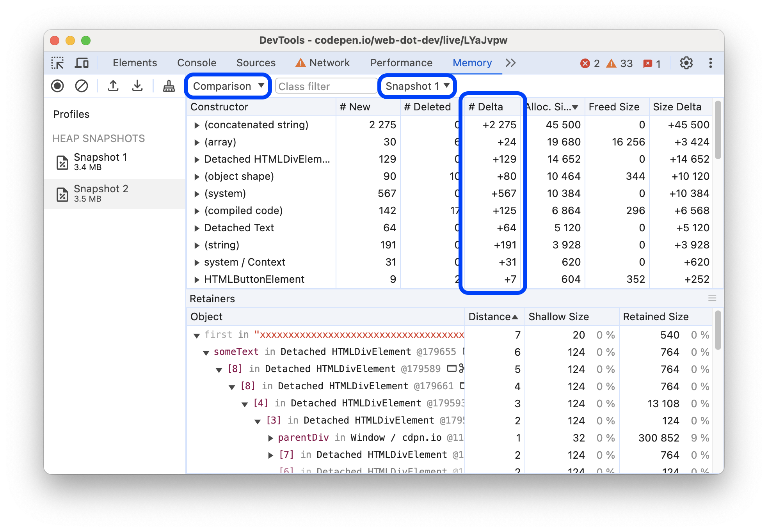This screenshot has width=768, height=532.
Task: Click the record heap snapshot icon
Action: coord(59,86)
